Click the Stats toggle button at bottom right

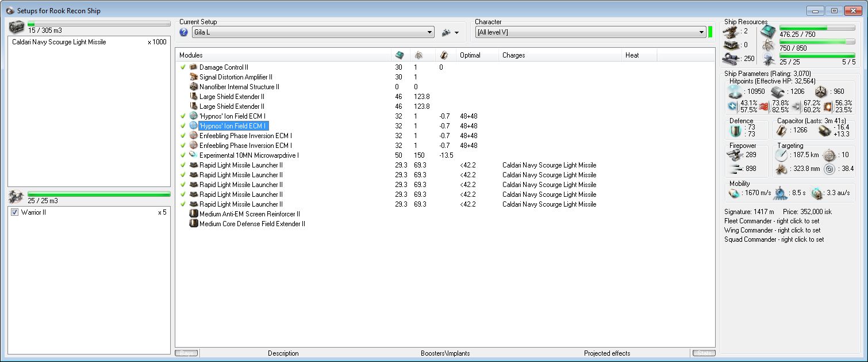704,353
